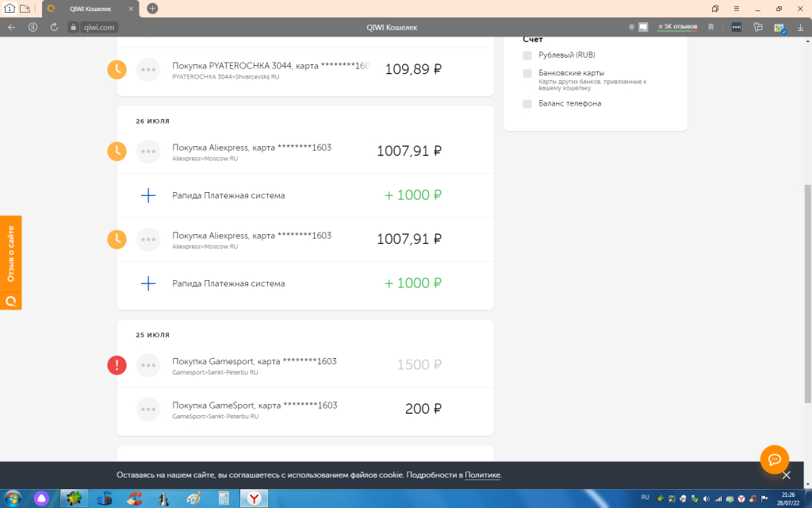Click Счет filter heading
Image resolution: width=812 pixels, height=508 pixels.
click(x=532, y=40)
